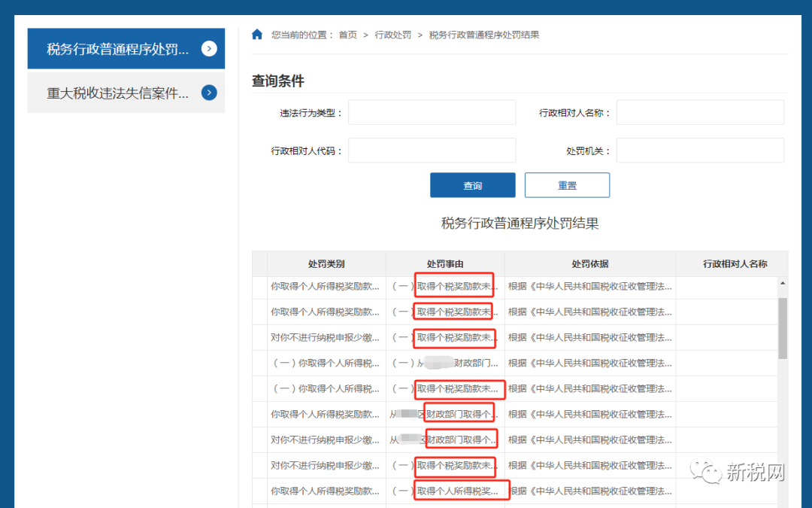Click the 处罚依据 column header

590,264
